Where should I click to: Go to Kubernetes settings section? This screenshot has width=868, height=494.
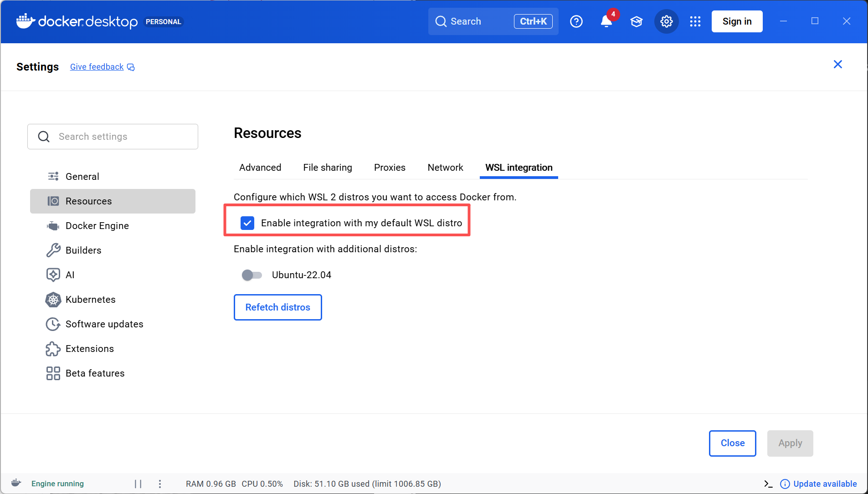(113, 299)
